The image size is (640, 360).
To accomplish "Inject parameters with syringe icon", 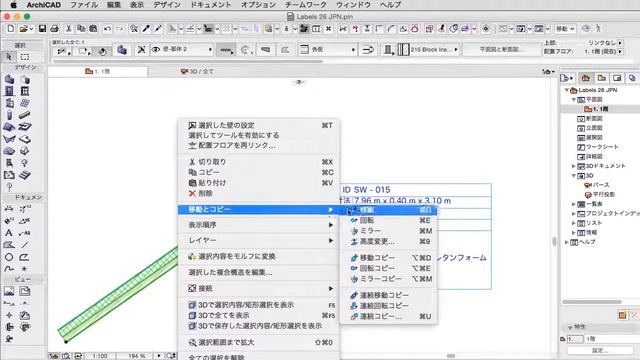I will tap(158, 29).
